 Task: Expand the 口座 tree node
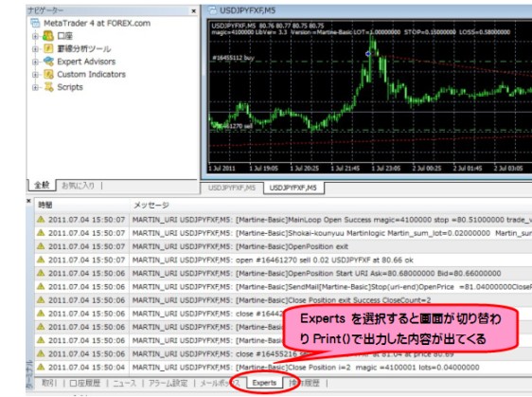[35, 36]
